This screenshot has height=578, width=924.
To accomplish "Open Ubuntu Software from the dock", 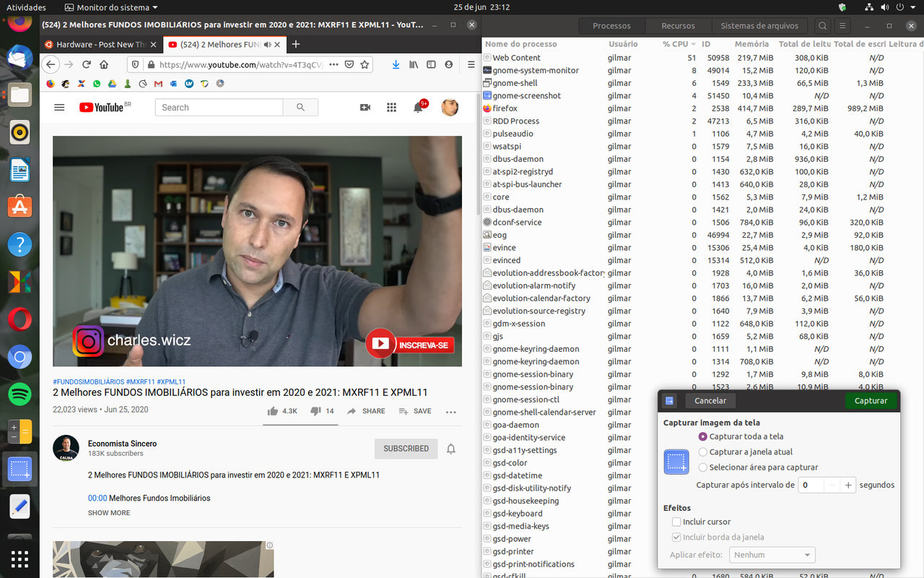I will click(x=19, y=206).
